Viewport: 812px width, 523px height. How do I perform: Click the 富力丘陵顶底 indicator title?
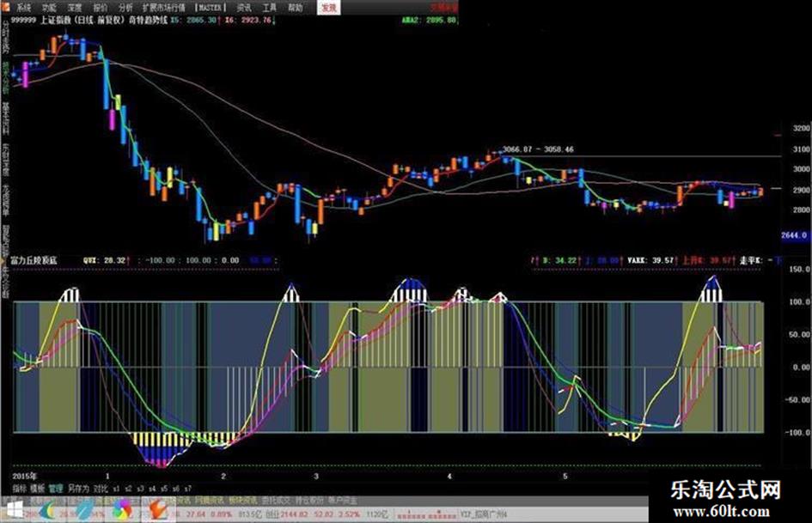[x=34, y=260]
